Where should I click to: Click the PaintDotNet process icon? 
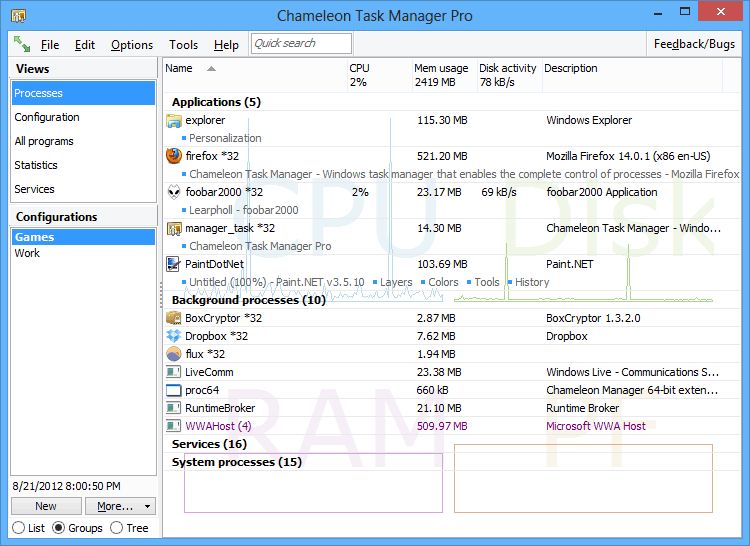coord(174,264)
